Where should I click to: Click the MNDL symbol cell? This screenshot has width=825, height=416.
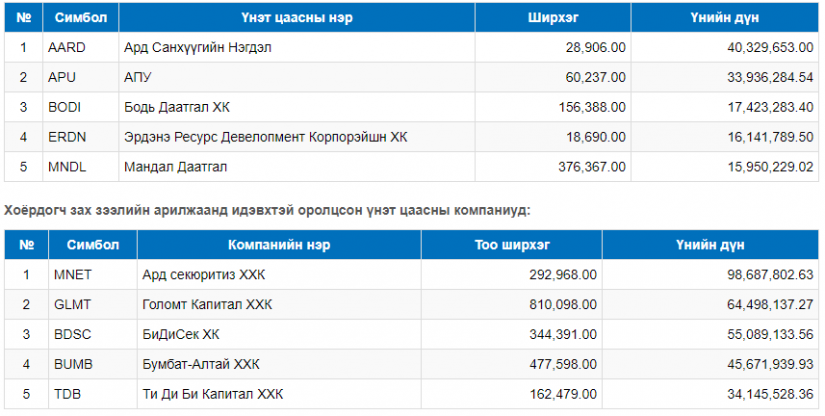[81, 167]
